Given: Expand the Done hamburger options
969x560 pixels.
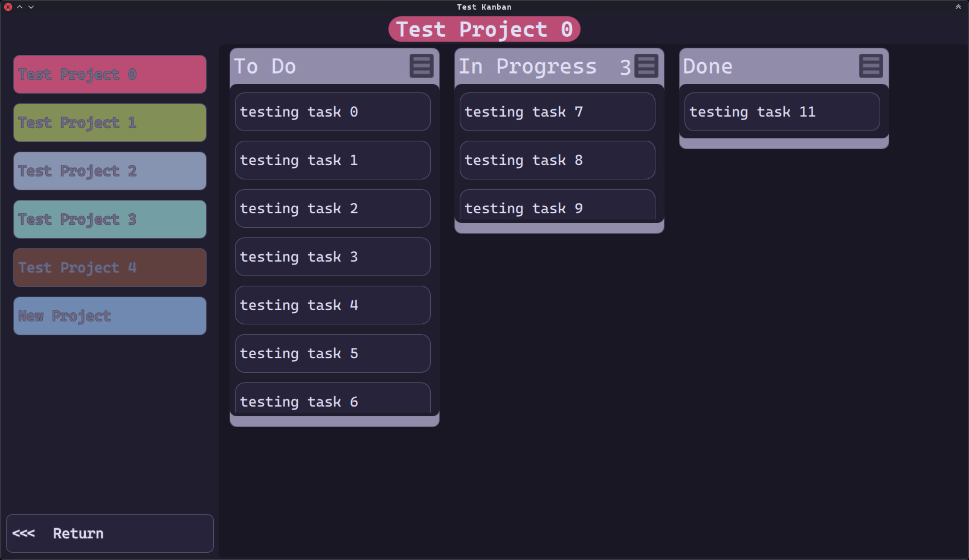Looking at the screenshot, I should (871, 66).
